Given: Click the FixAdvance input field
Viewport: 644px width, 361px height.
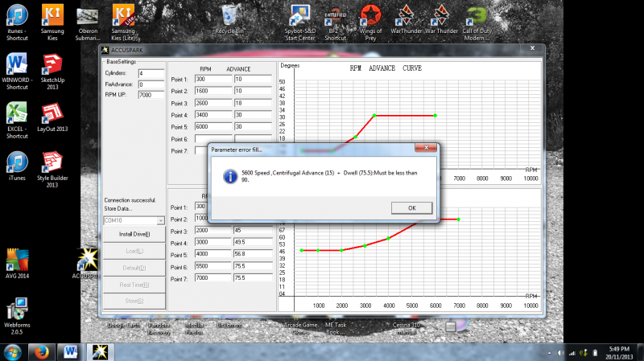Looking at the screenshot, I should point(151,84).
